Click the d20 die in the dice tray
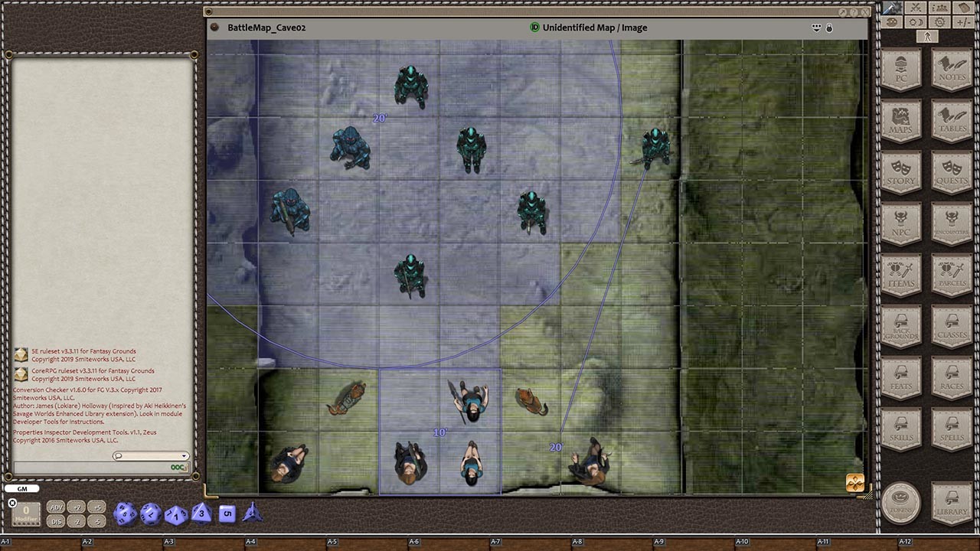Viewport: 980px width, 551px height. click(x=124, y=514)
